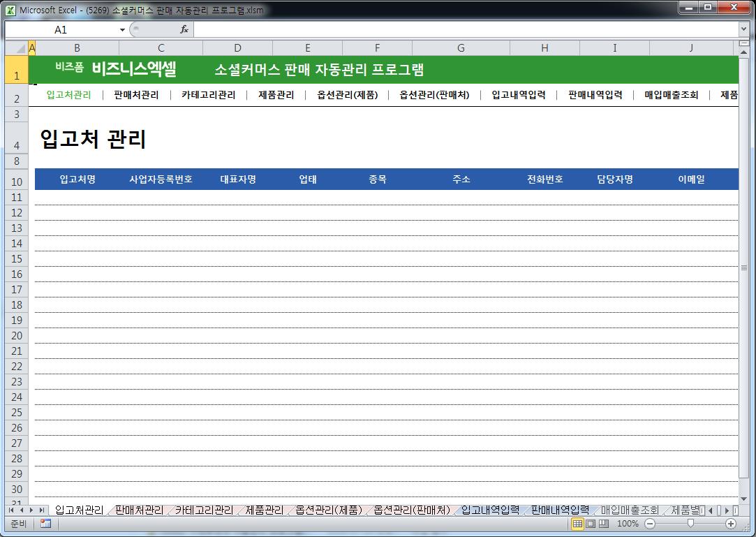The width and height of the screenshot is (756, 537).
Task: Expand the formula bar
Action: click(x=743, y=29)
